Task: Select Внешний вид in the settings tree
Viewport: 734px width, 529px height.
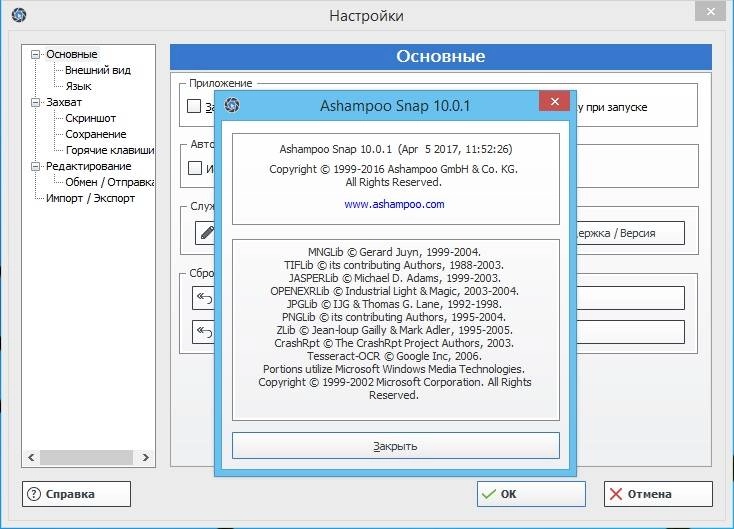Action: [x=98, y=70]
